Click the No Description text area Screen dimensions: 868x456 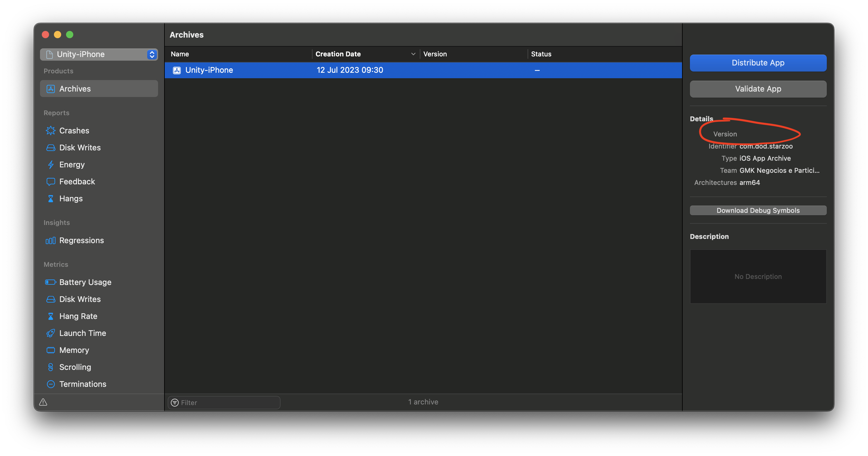click(x=758, y=277)
